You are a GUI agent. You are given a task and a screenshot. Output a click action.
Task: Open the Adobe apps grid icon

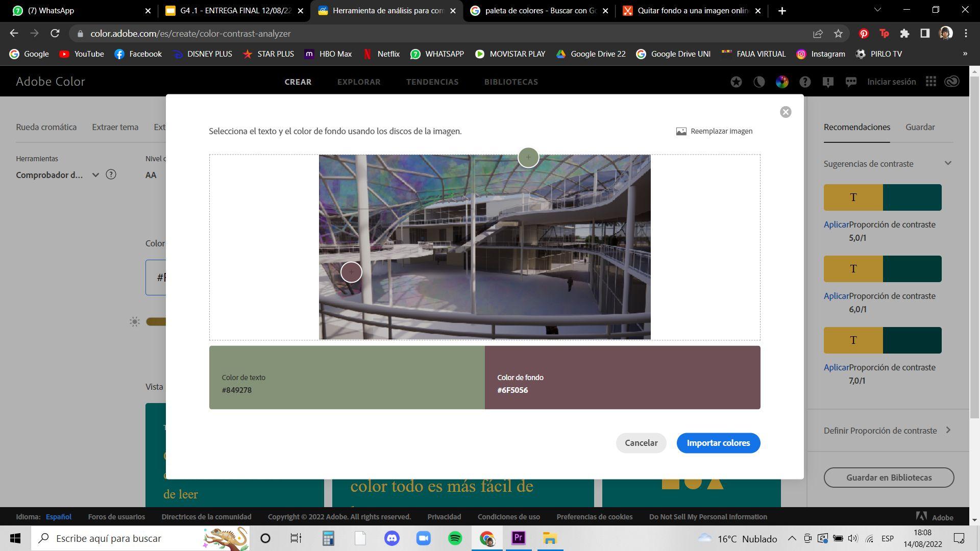(930, 82)
